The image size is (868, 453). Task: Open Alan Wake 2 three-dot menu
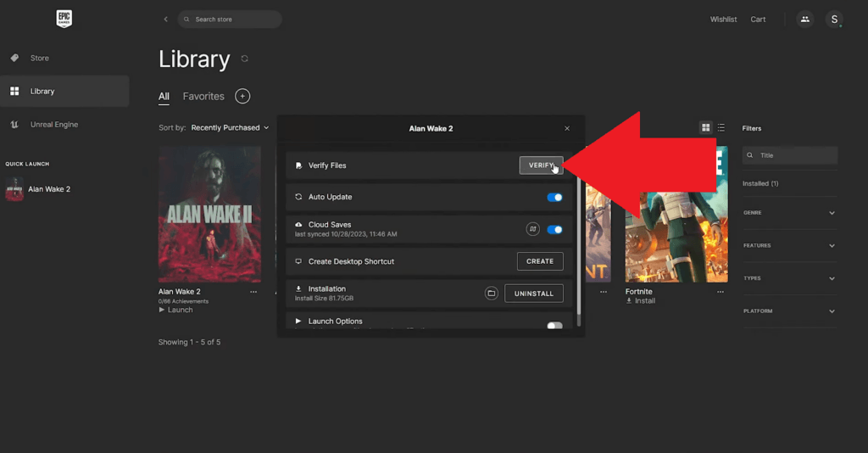(x=253, y=292)
